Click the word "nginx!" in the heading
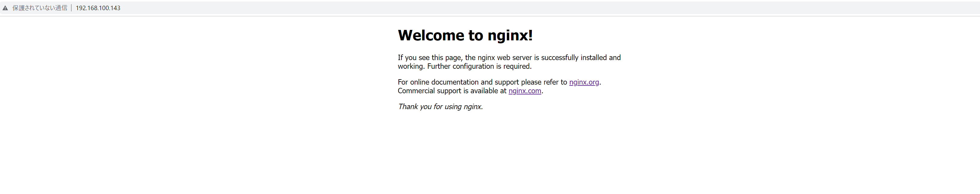 [x=510, y=35]
